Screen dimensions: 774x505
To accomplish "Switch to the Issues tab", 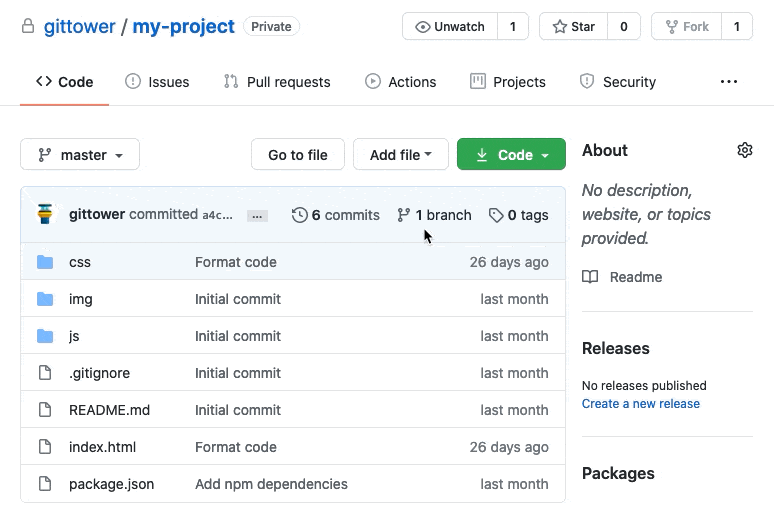I will 157,82.
